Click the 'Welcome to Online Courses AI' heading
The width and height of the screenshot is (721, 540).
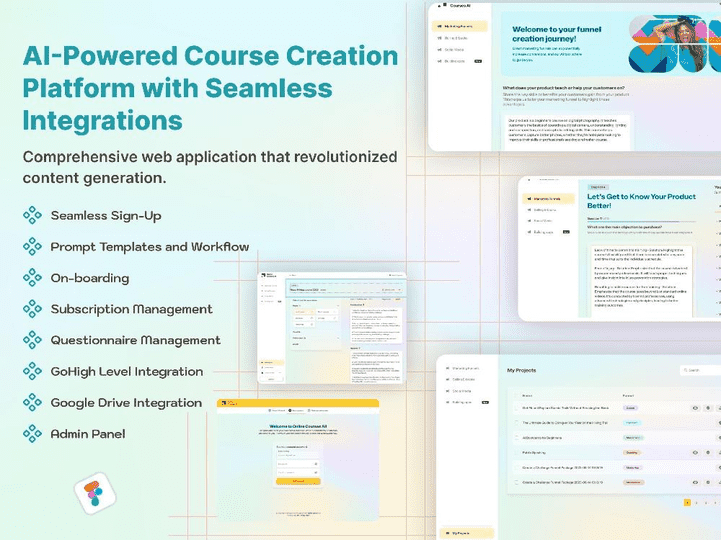point(298,426)
